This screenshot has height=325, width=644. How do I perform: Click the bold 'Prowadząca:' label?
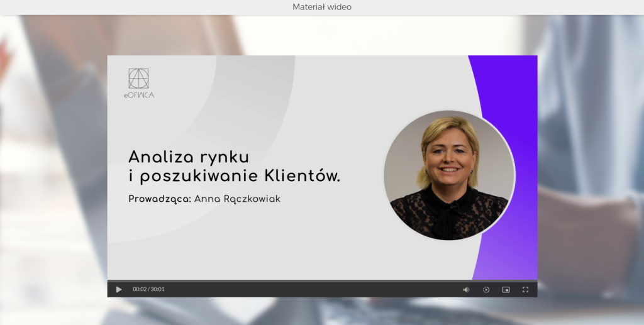pos(159,199)
